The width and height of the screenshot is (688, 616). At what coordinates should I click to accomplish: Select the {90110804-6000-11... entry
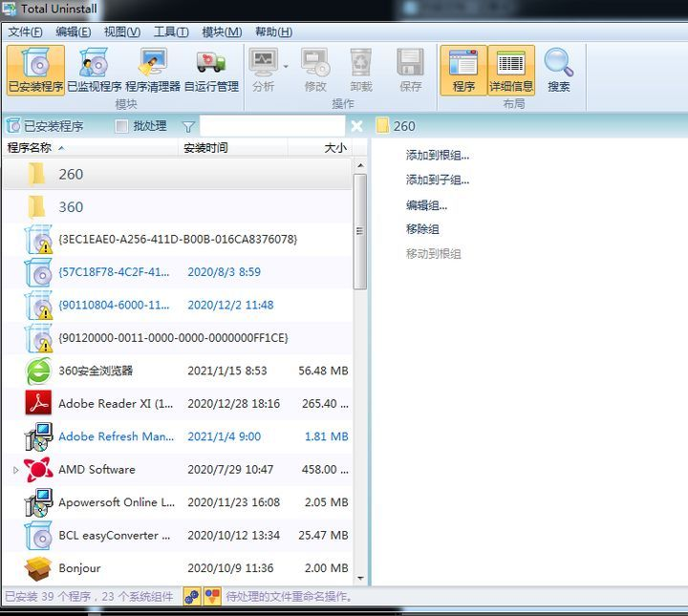click(x=178, y=306)
